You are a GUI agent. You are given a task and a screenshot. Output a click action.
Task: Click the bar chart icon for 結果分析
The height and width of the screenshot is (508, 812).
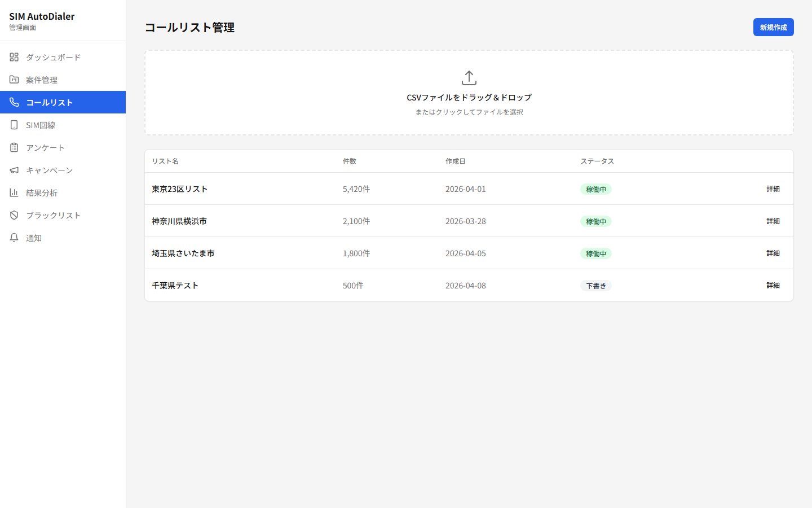[x=14, y=192]
